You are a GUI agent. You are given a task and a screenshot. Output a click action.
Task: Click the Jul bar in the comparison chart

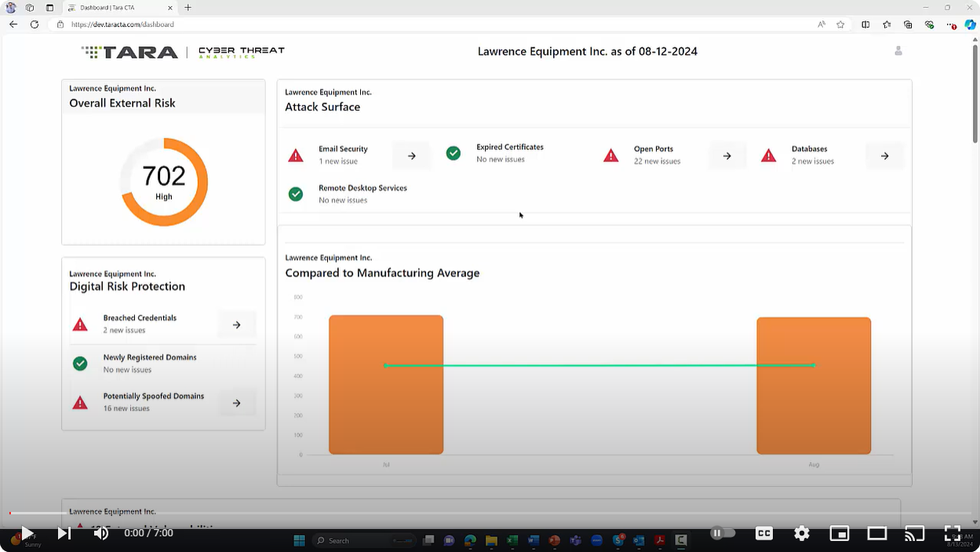386,385
